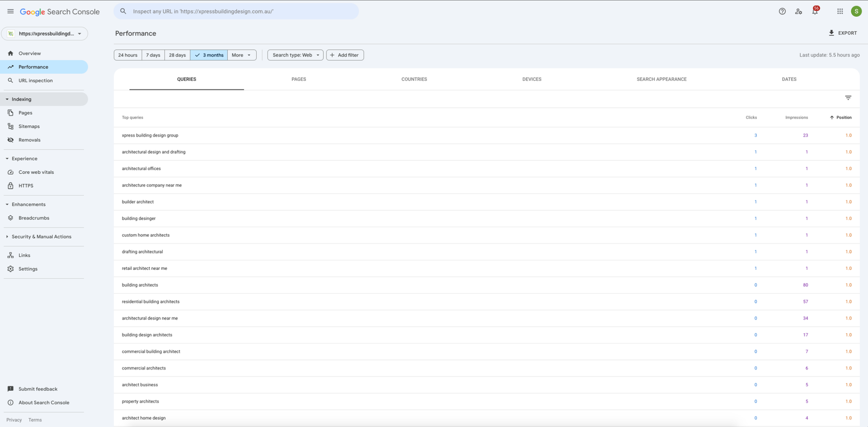Viewport: 868px width, 427px height.
Task: Click the Export button
Action: [843, 33]
